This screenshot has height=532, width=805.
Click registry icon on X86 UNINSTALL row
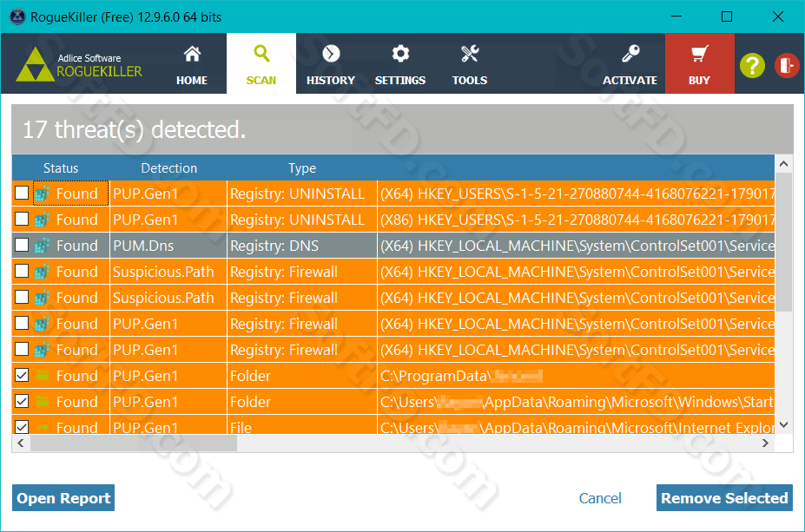42,220
